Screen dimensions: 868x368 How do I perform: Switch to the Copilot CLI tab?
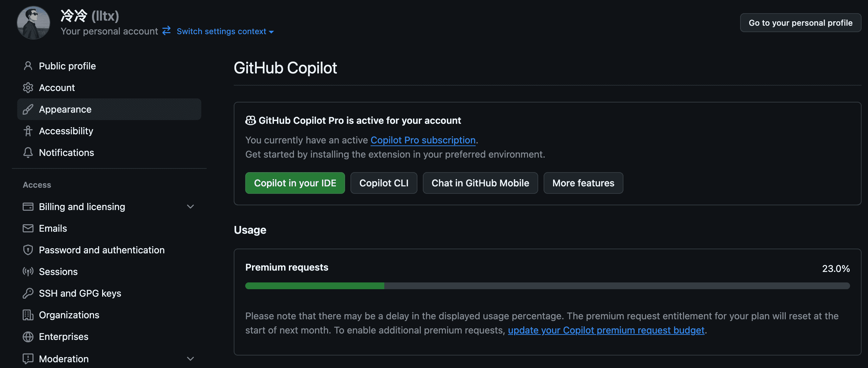tap(384, 183)
